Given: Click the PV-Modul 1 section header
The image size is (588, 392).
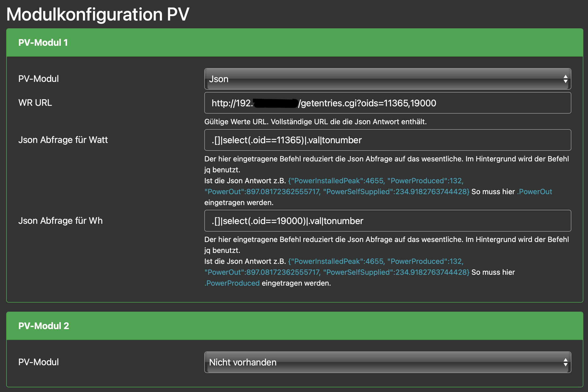Looking at the screenshot, I should pyautogui.click(x=43, y=43).
